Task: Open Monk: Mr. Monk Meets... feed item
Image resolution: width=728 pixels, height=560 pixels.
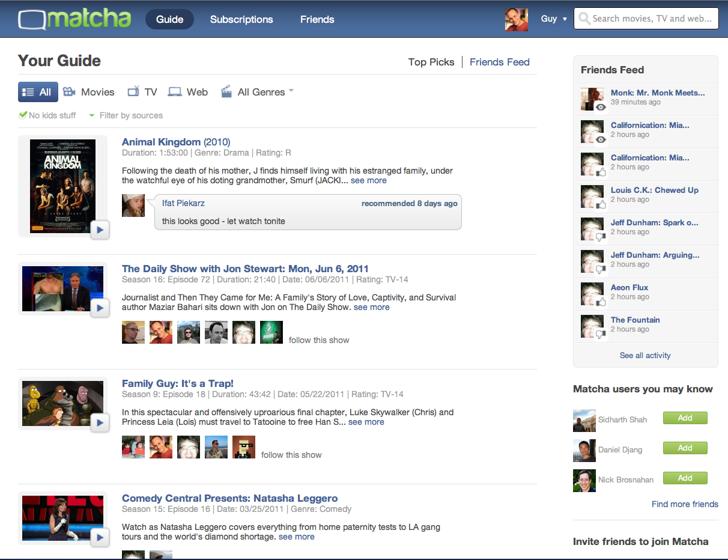Action: click(658, 93)
